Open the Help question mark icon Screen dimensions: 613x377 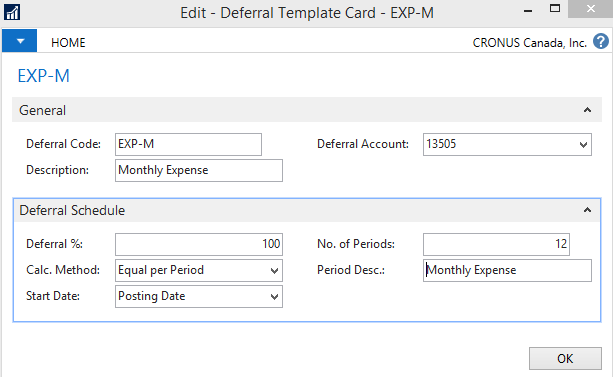[600, 41]
